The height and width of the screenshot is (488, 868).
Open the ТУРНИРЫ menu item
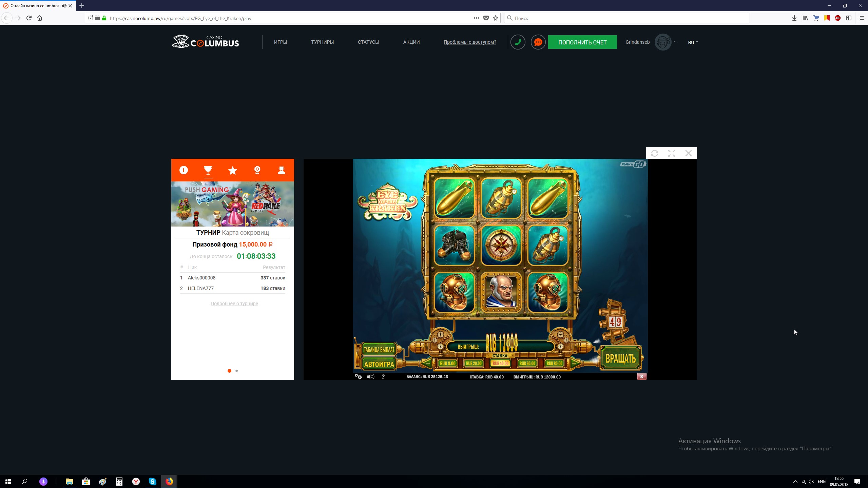click(322, 42)
